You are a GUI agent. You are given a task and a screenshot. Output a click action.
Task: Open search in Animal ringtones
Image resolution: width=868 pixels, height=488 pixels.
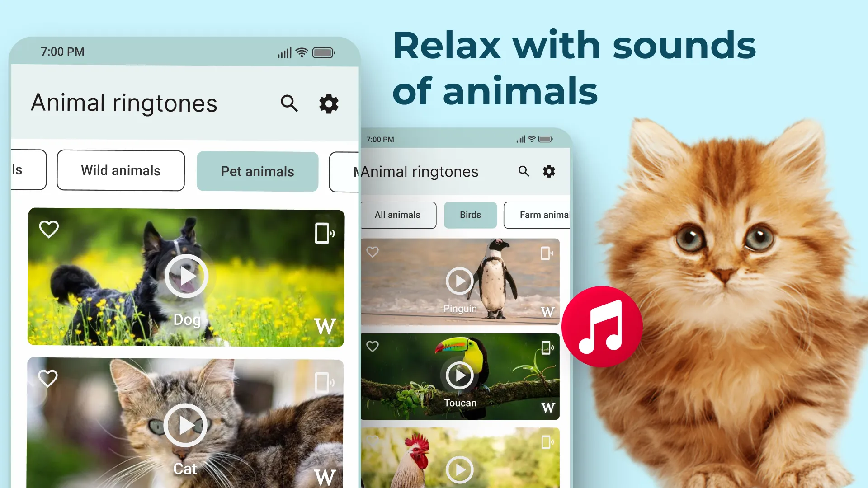289,103
